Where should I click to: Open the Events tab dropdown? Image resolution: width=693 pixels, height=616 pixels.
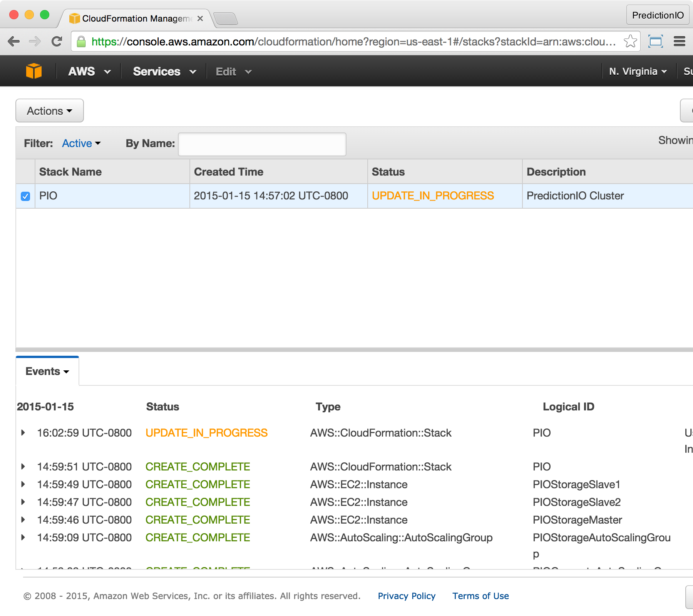(x=47, y=372)
